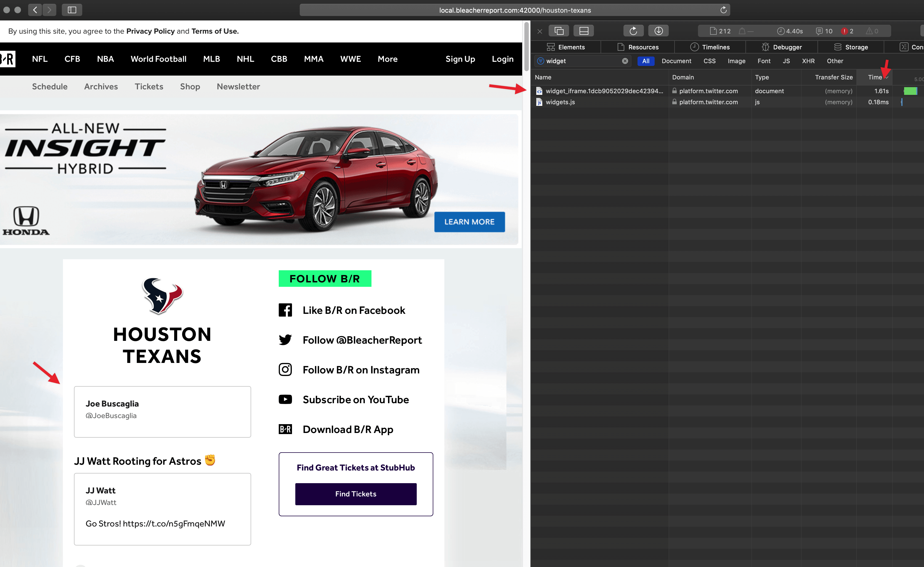Image resolution: width=924 pixels, height=567 pixels.
Task: Click the dock inspector to bottom icon
Action: tap(584, 31)
